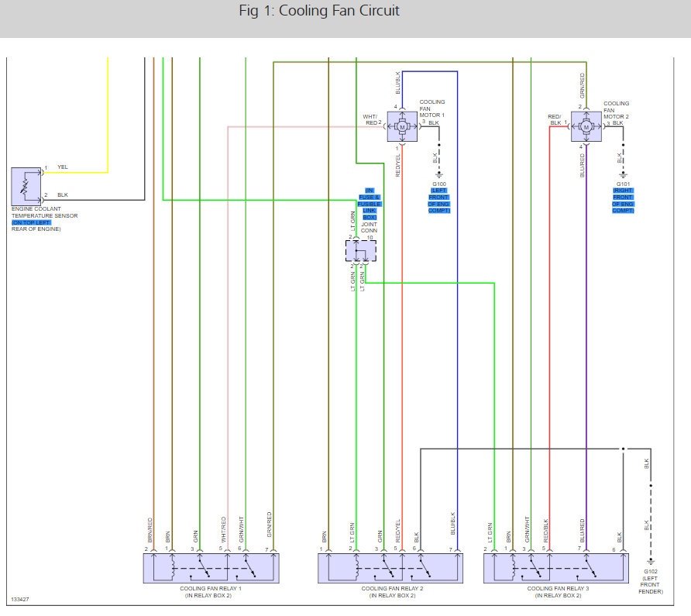691x616 pixels.
Task: Click the Cooling Fan Motor 1 symbol
Action: click(402, 126)
